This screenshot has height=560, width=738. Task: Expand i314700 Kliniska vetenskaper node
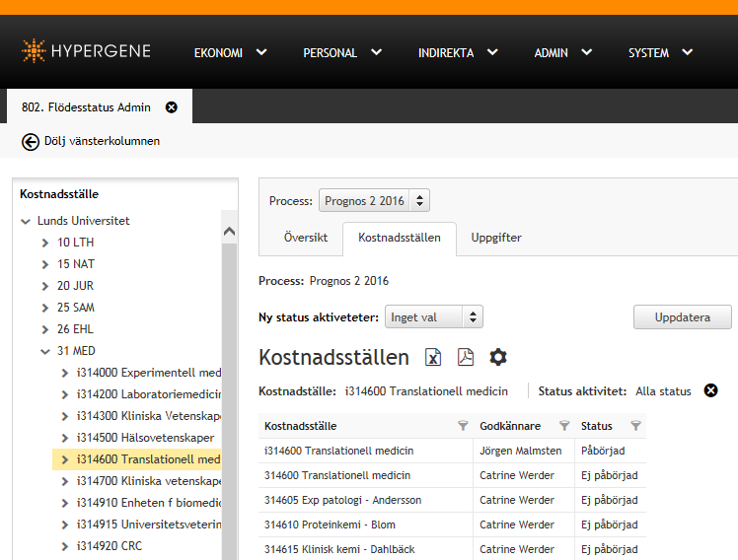(65, 481)
